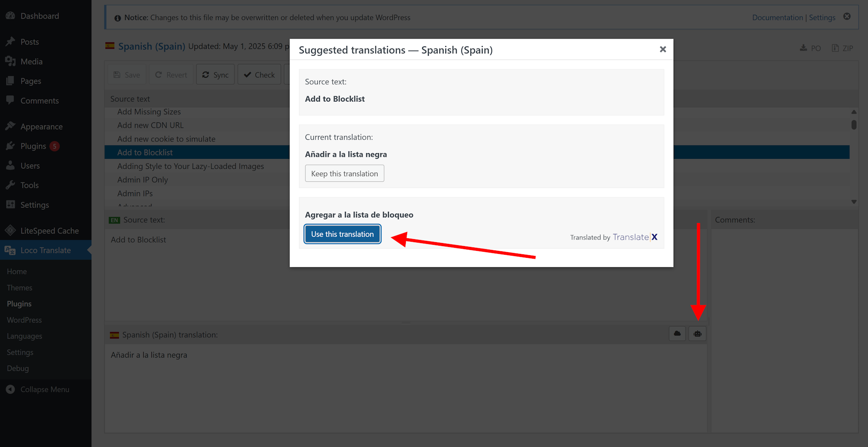
Task: Click the Collapse Menu arrow icon
Action: click(10, 389)
